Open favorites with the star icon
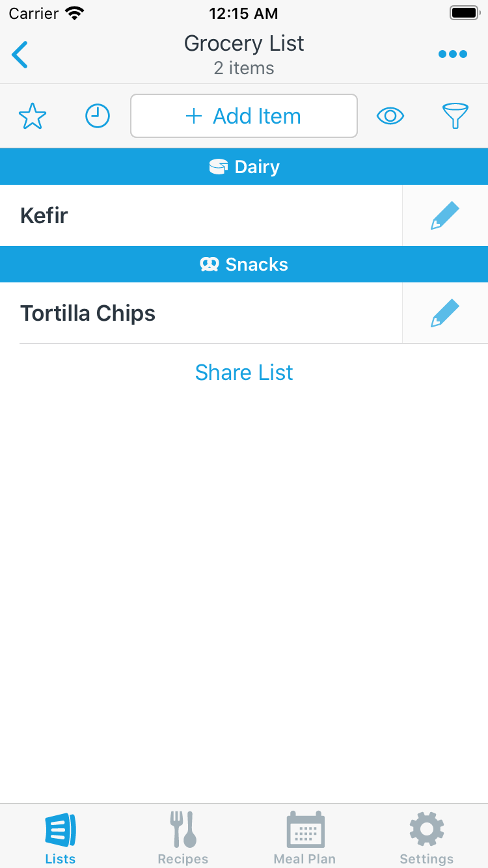The image size is (488, 868). [x=33, y=116]
